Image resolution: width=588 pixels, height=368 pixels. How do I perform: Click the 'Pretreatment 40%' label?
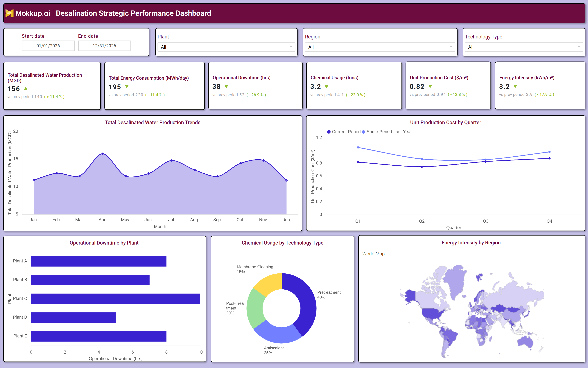coord(329,295)
